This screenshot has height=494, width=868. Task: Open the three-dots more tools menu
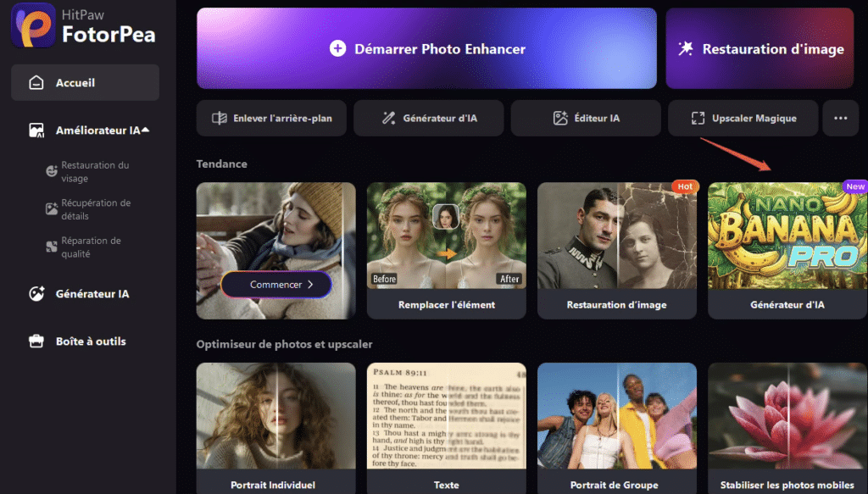(x=840, y=119)
